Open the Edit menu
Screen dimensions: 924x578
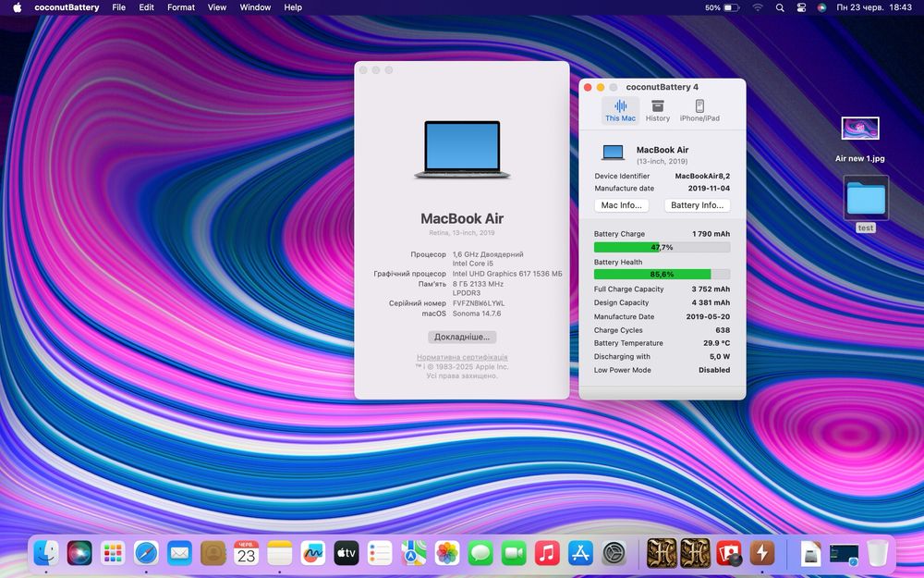(x=146, y=7)
